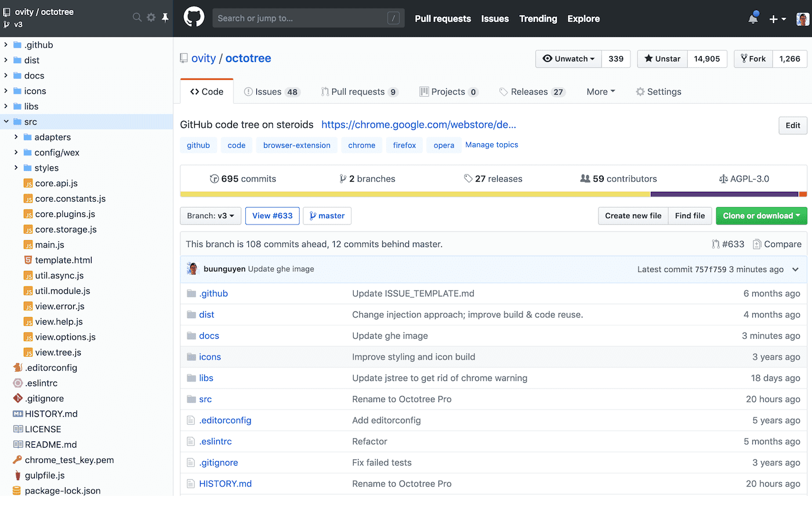Image resolution: width=812 pixels, height=515 pixels.
Task: Click the Octotree search icon
Action: coord(137,17)
